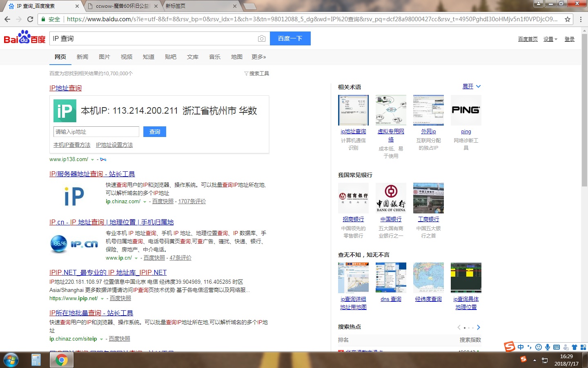Expand the 更多» categories menu
Viewport: 588px width, 368px height.
258,57
